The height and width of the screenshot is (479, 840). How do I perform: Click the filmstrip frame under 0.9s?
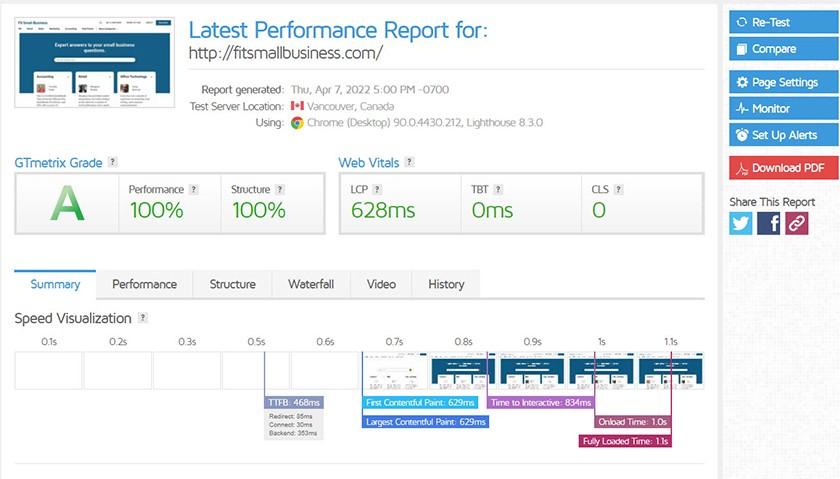532,370
